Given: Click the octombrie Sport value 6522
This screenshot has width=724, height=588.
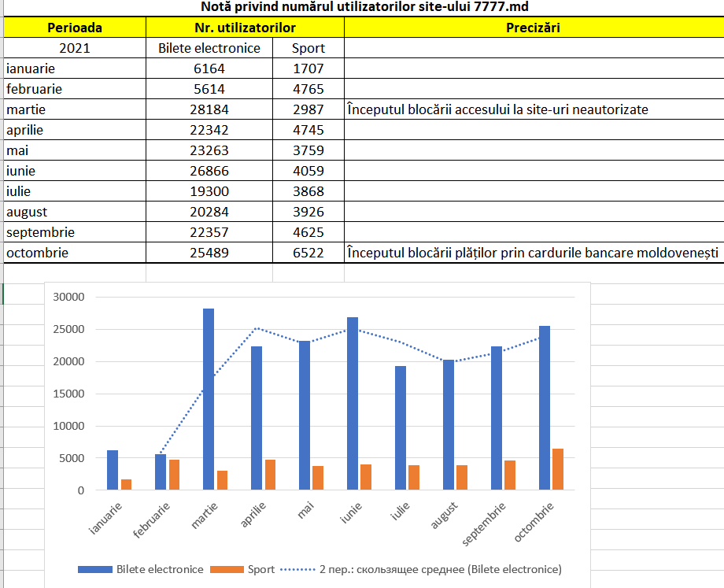Looking at the screenshot, I should tap(308, 253).
